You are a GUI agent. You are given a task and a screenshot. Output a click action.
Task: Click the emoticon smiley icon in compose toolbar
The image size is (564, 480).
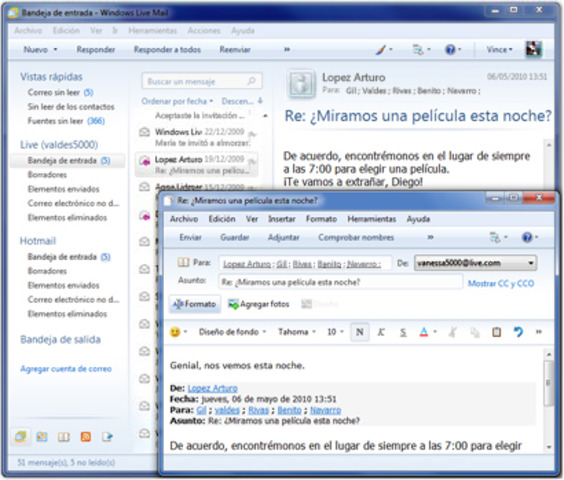(175, 332)
